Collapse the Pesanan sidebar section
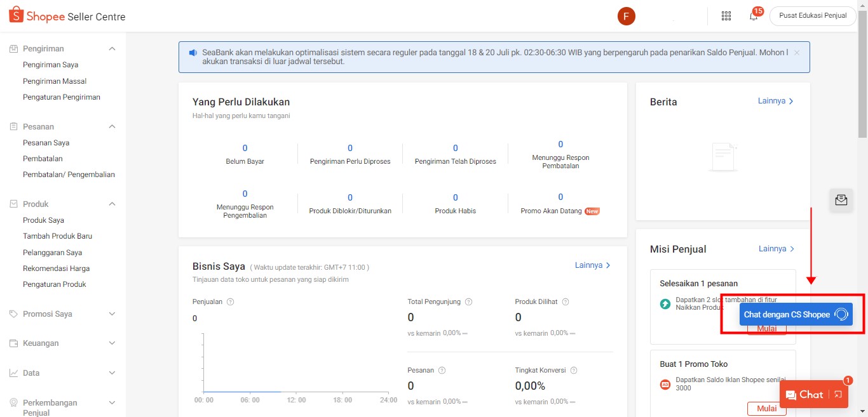Image resolution: width=868 pixels, height=417 pixels. (x=112, y=126)
